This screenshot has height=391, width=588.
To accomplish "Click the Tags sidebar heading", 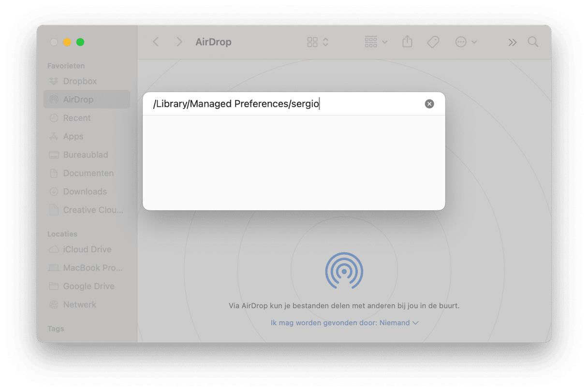I will click(x=56, y=329).
